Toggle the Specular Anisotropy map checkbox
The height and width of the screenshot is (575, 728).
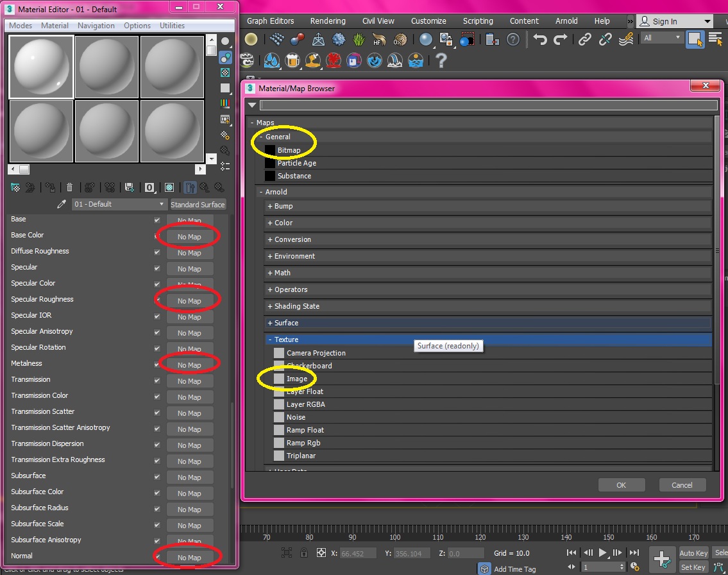coord(157,332)
